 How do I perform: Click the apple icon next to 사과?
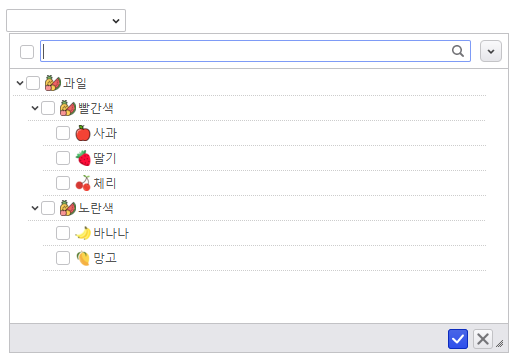pos(83,133)
